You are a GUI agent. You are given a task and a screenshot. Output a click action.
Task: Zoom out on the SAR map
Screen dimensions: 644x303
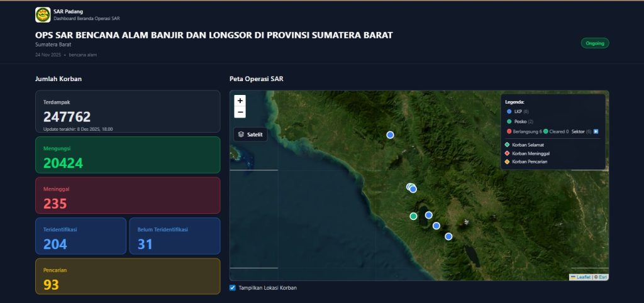pos(240,113)
